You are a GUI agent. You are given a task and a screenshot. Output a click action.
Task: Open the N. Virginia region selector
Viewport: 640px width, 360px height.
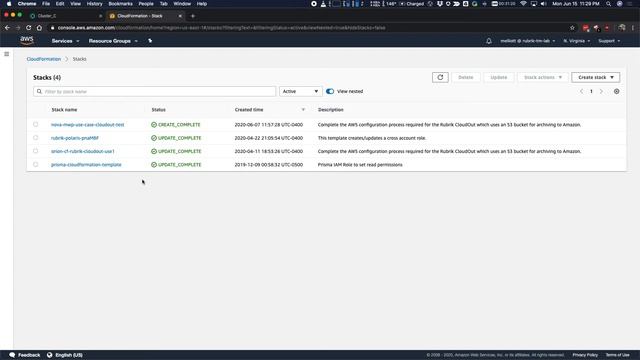tap(576, 41)
